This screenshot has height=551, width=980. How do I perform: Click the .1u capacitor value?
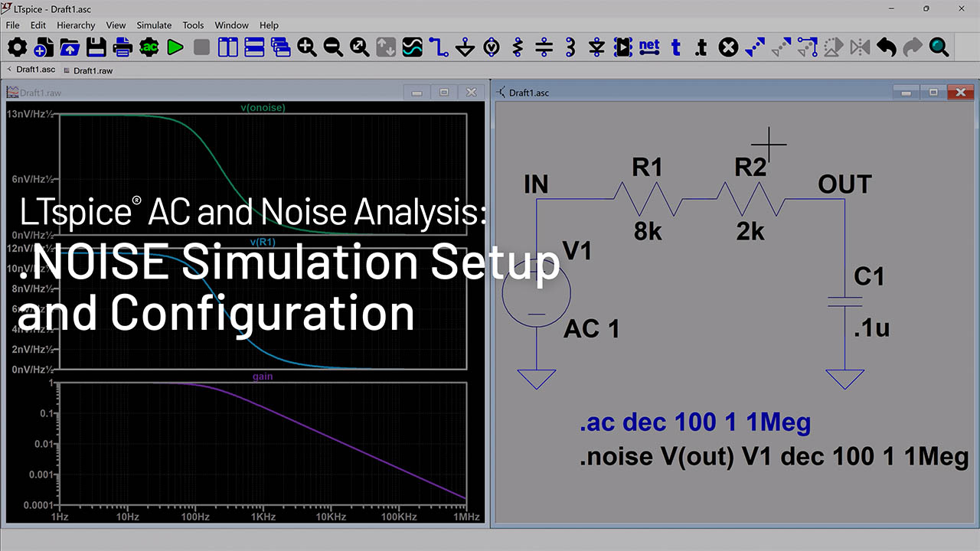(x=872, y=329)
